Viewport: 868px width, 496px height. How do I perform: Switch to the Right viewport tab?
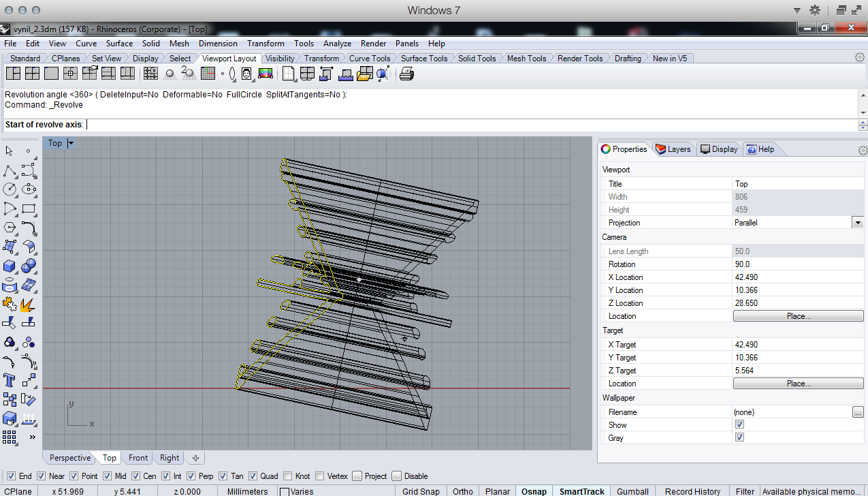[170, 458]
